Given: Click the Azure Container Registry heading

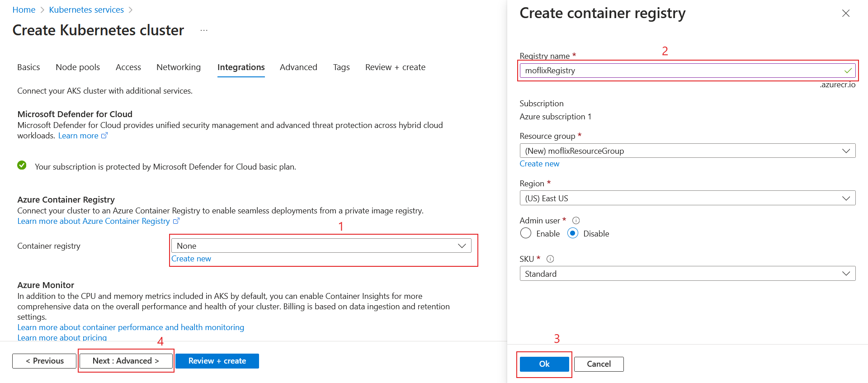Looking at the screenshot, I should click(x=66, y=199).
